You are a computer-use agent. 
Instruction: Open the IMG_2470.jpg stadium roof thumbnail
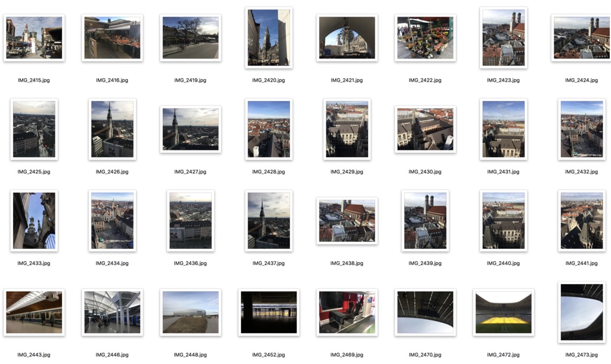(x=425, y=312)
